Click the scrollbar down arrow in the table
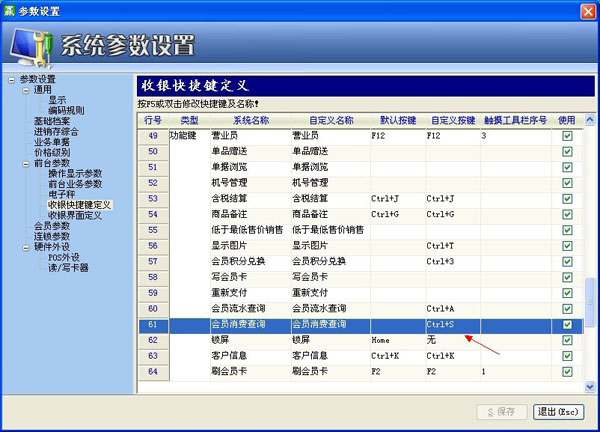This screenshot has width=600, height=432. pos(589,384)
